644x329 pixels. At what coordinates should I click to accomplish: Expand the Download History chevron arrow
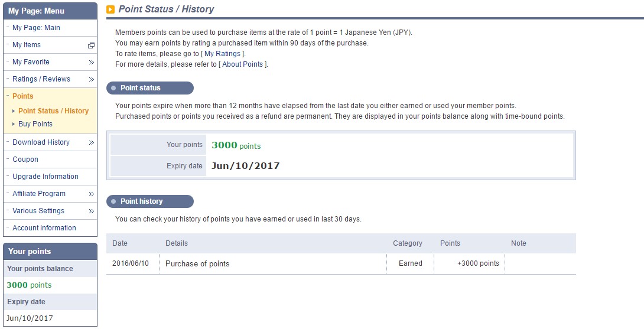click(x=91, y=142)
